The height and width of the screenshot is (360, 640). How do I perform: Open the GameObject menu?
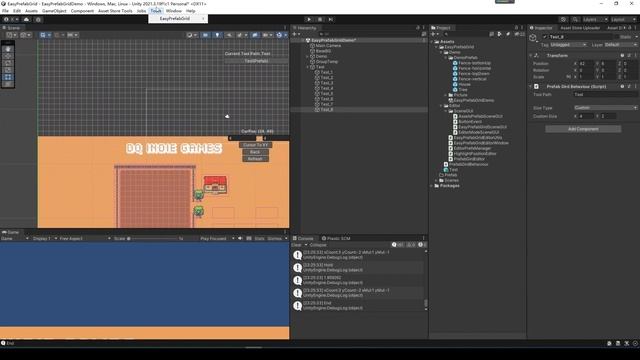tap(54, 11)
